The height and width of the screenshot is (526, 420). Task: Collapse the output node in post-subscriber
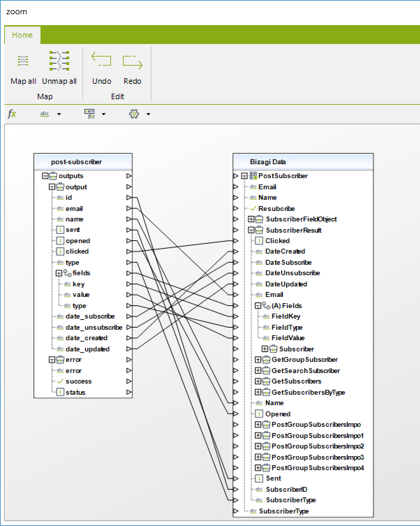coord(52,187)
